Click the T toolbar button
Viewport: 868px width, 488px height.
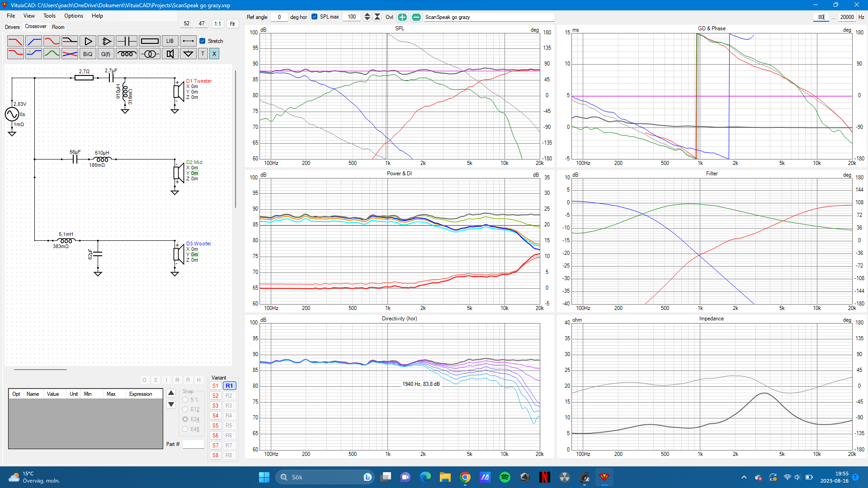click(x=203, y=54)
